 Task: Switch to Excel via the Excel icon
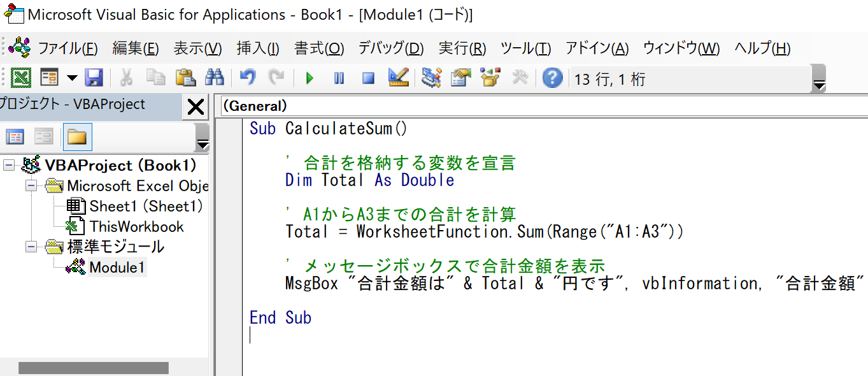(21, 78)
